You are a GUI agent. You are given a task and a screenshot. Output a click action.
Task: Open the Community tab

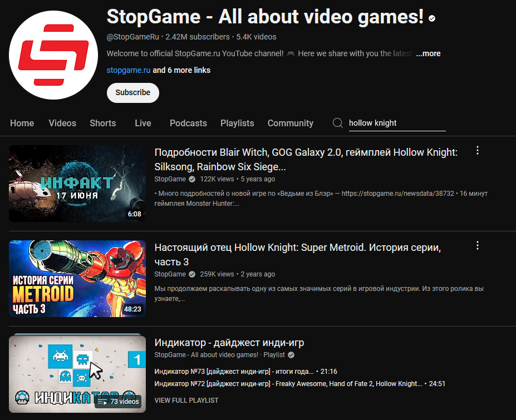tap(290, 123)
